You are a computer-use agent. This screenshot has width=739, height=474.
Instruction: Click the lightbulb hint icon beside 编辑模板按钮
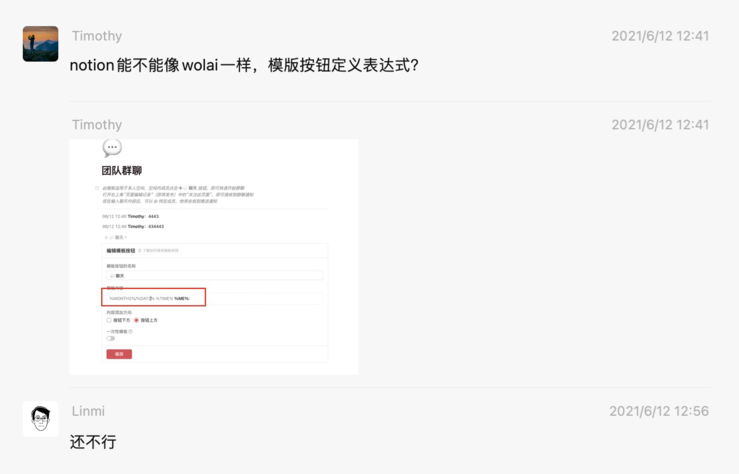(x=140, y=251)
